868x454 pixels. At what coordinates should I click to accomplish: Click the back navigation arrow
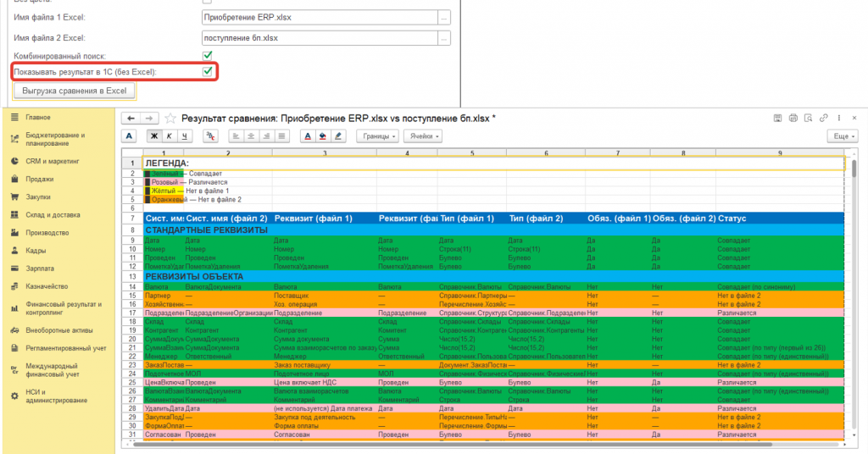131,119
